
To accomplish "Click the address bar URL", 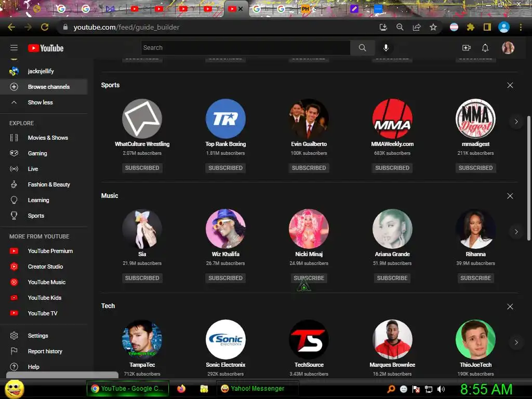I will [x=126, y=27].
